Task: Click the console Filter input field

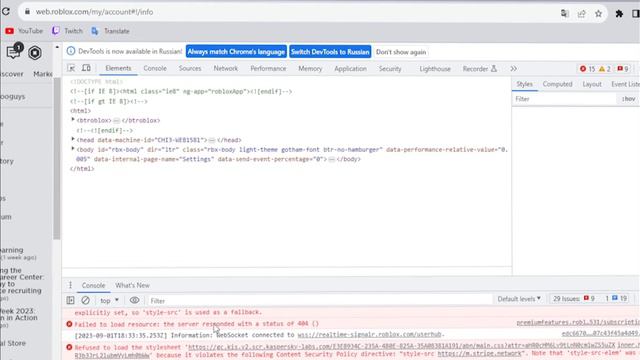Action: coord(320,301)
